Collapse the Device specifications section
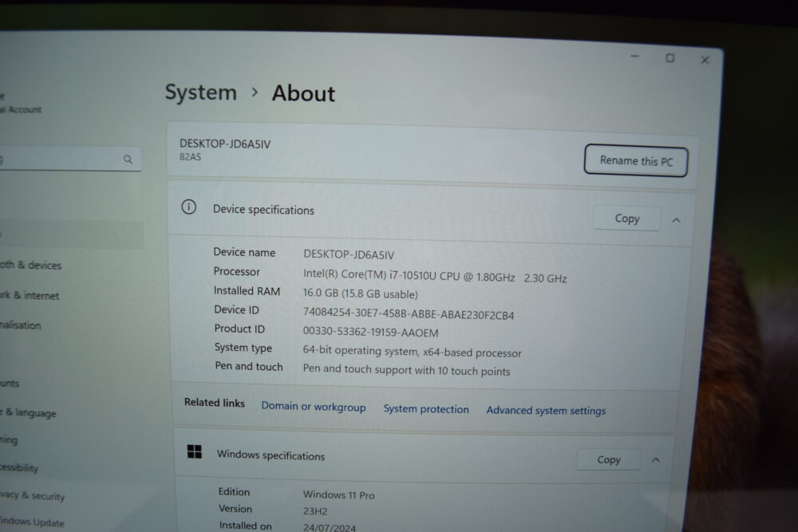 tap(676, 220)
